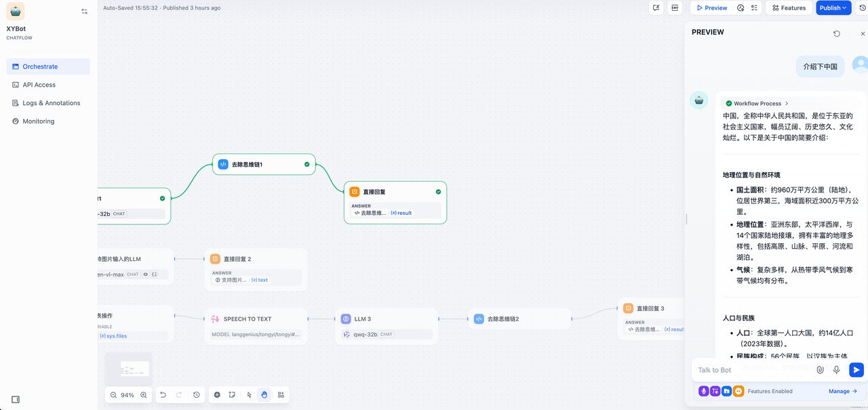This screenshot has height=410, width=868.
Task: Click the Manage features link
Action: (x=842, y=391)
